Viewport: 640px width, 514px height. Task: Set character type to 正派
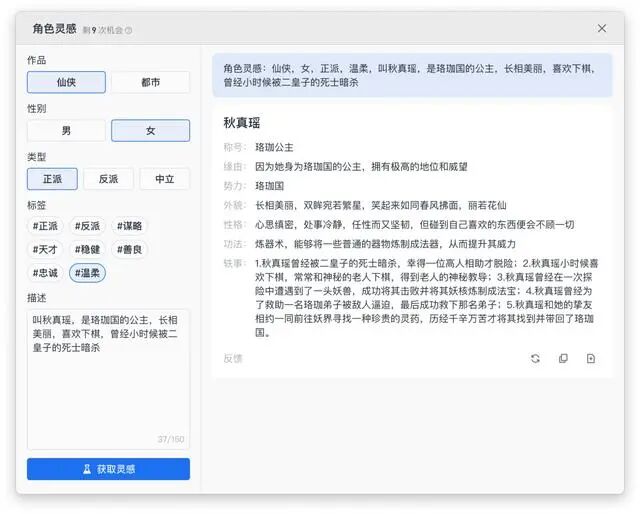coord(52,179)
